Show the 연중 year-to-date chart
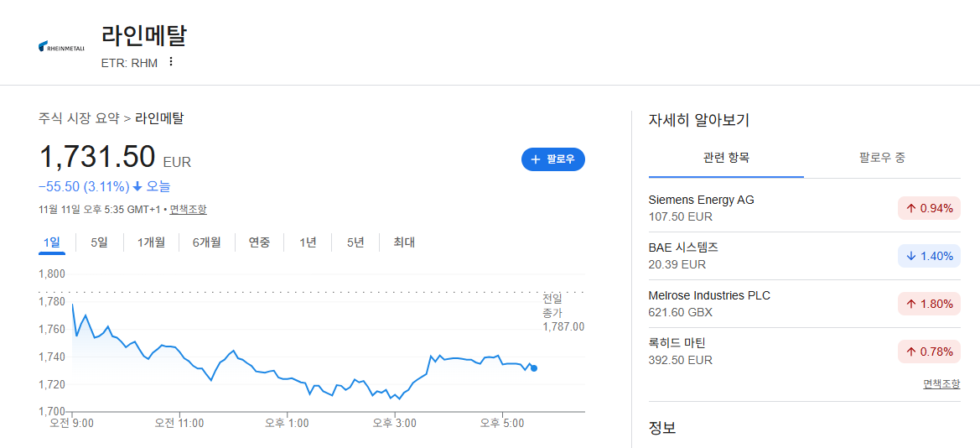Image resolution: width=980 pixels, height=448 pixels. click(x=259, y=242)
